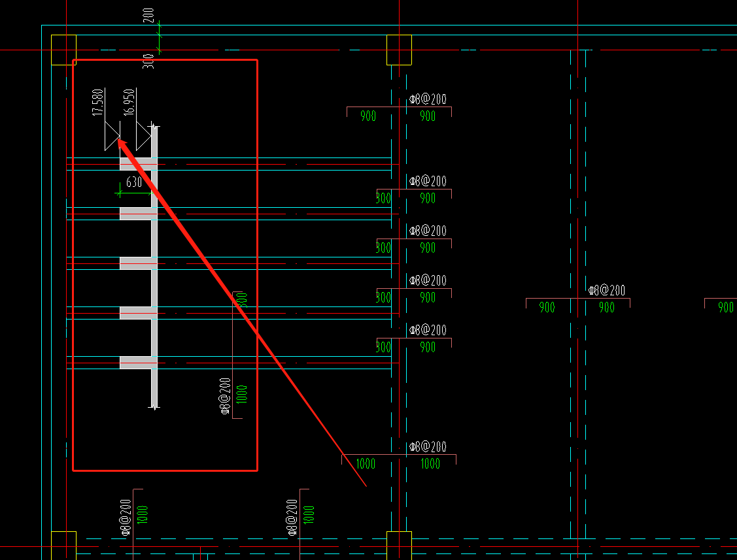Select the tail end of the red arrow
The height and width of the screenshot is (560, 737).
click(x=365, y=486)
